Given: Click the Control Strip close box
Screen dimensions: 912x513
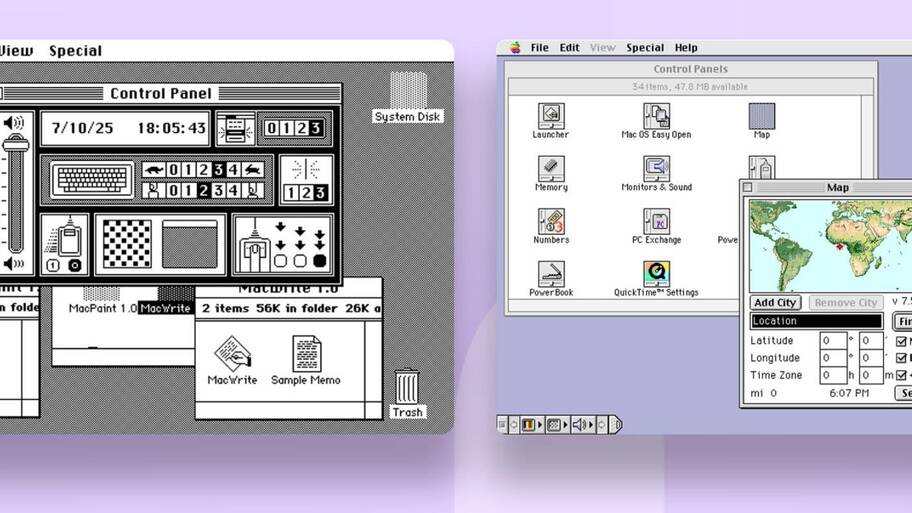Looking at the screenshot, I should (501, 425).
